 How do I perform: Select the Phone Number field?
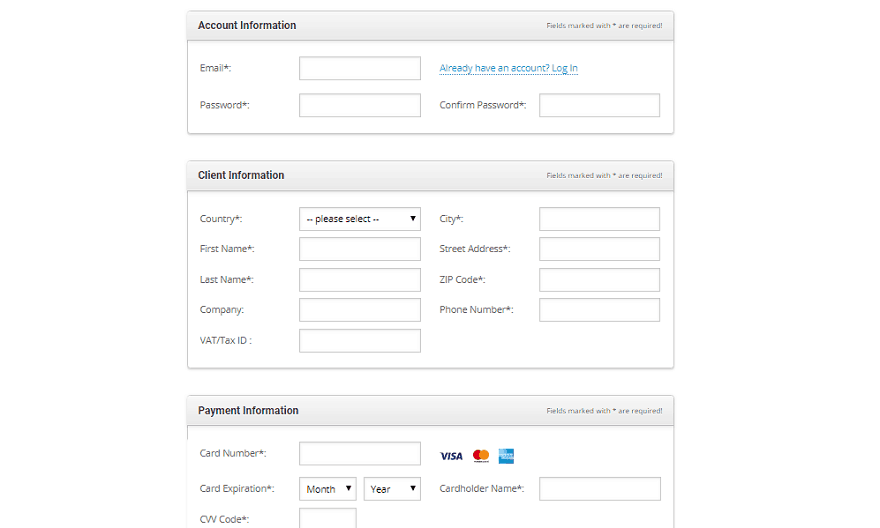(599, 310)
